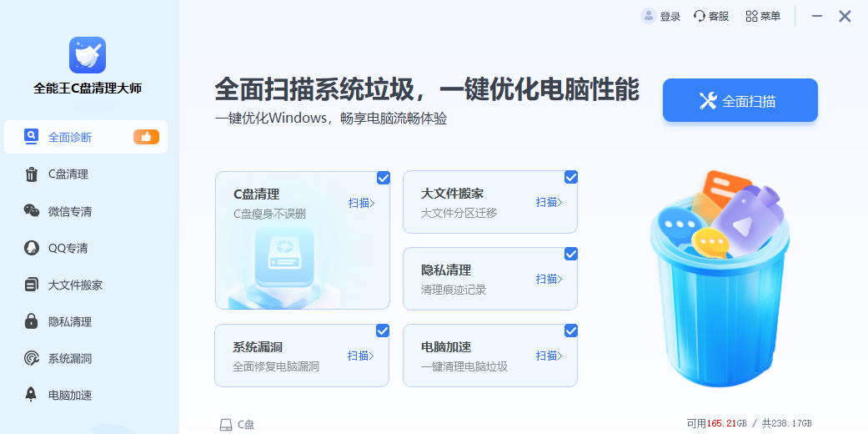Screen dimensions: 868x434
Task: Click the C盘清理 trash icon in sidebar
Action: 32,174
